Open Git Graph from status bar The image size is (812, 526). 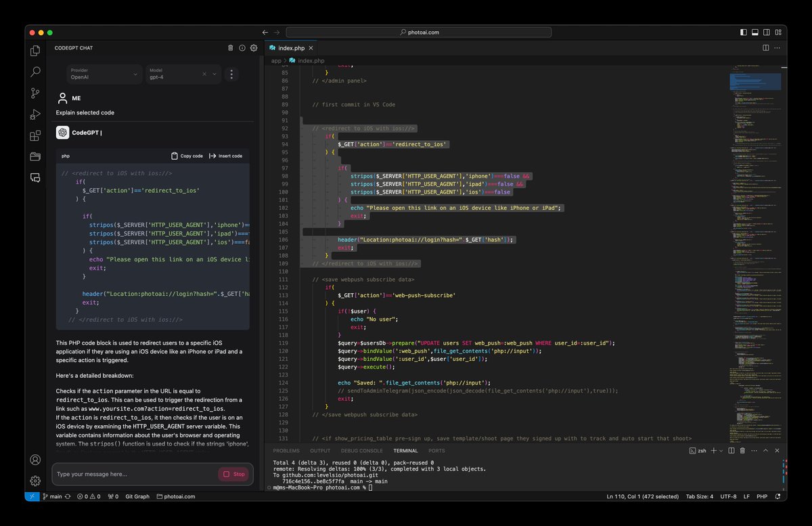tap(137, 496)
